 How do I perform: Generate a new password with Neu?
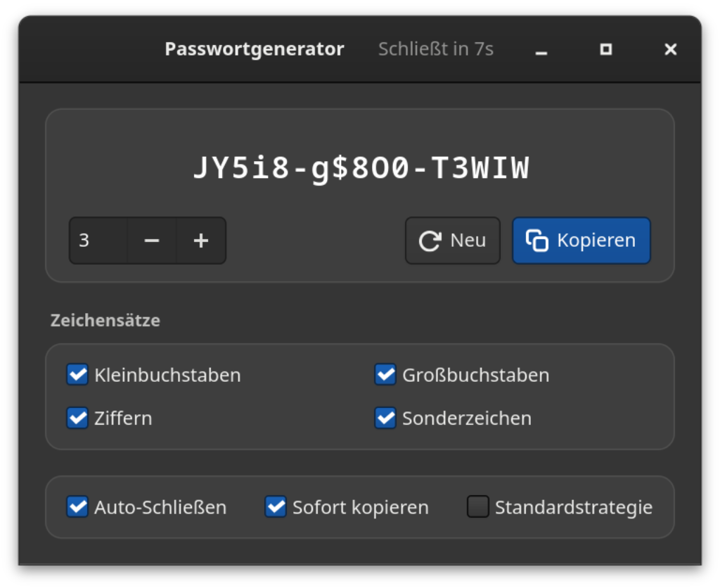click(452, 241)
